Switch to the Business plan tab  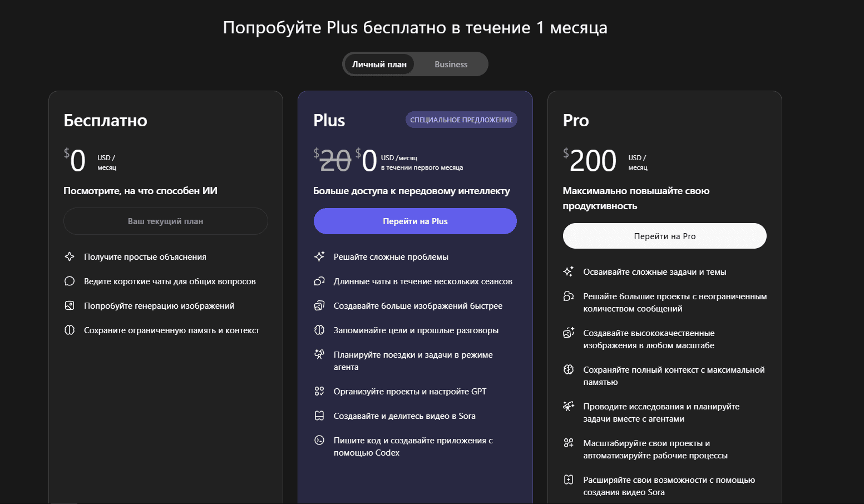pyautogui.click(x=451, y=65)
